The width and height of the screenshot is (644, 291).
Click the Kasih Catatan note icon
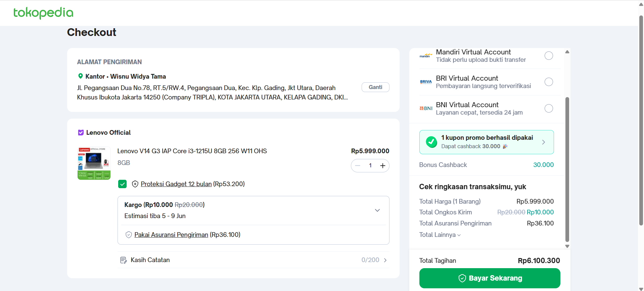tap(123, 260)
